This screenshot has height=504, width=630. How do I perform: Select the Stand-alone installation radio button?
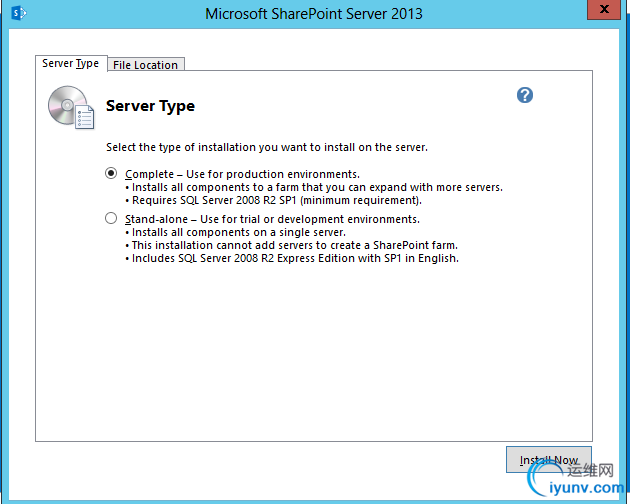click(x=111, y=218)
